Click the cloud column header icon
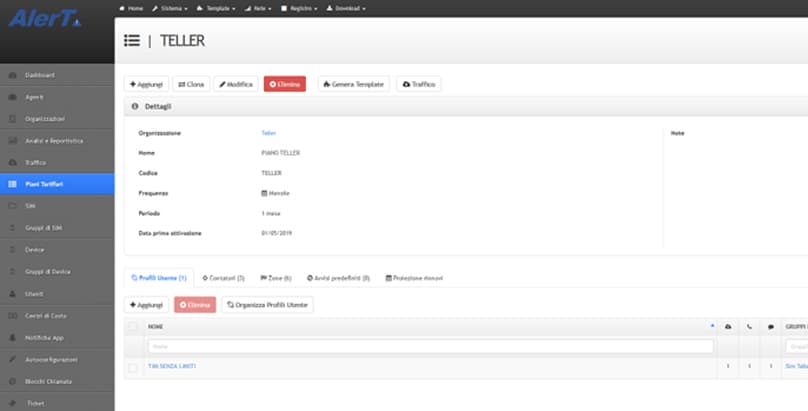Image resolution: width=808 pixels, height=411 pixels. 728,327
